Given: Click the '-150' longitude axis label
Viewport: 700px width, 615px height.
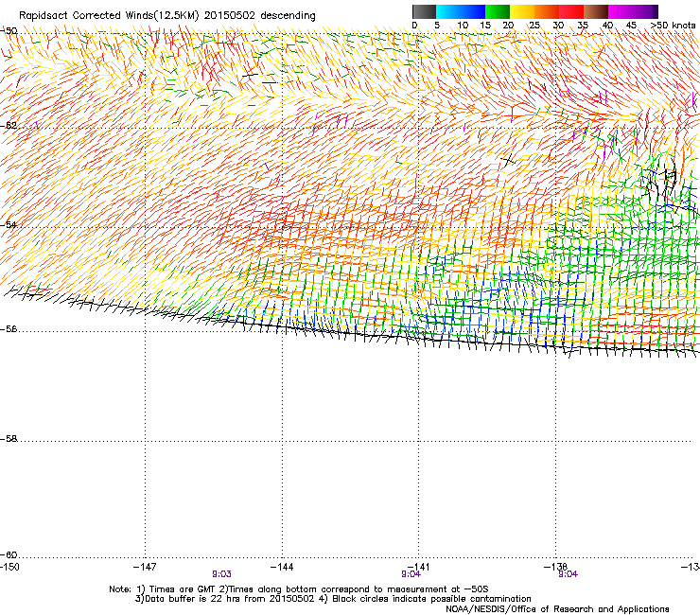Looking at the screenshot, I should [x=9, y=567].
